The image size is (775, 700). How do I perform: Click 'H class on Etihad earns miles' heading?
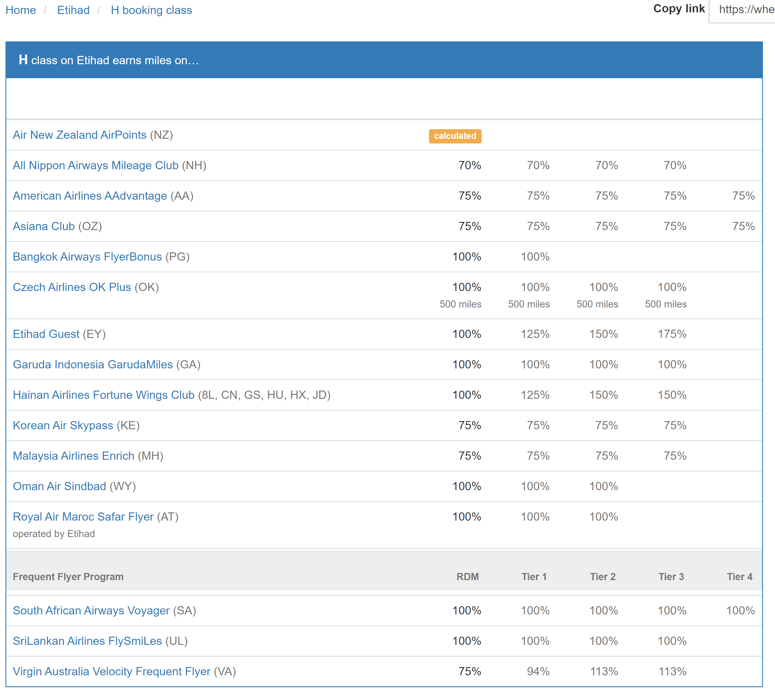click(x=109, y=60)
